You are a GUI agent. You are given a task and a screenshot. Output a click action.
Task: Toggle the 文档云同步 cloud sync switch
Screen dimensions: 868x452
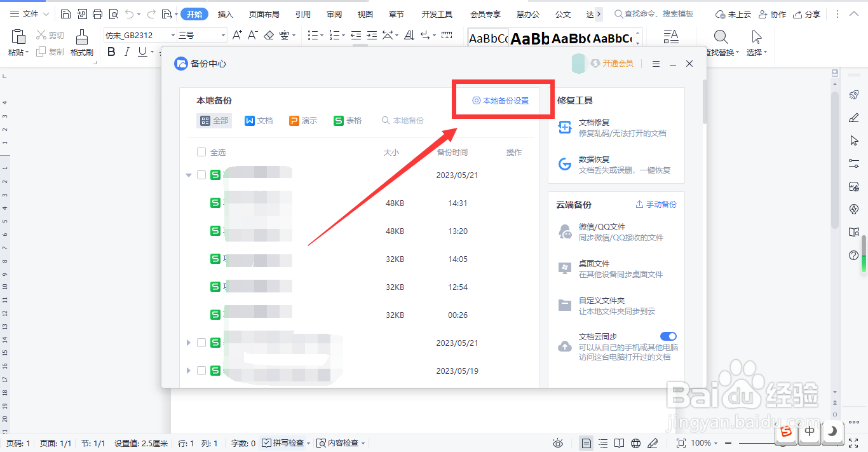click(668, 336)
